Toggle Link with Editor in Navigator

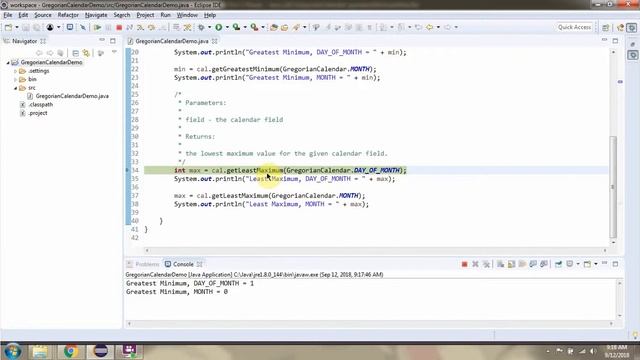[86, 53]
